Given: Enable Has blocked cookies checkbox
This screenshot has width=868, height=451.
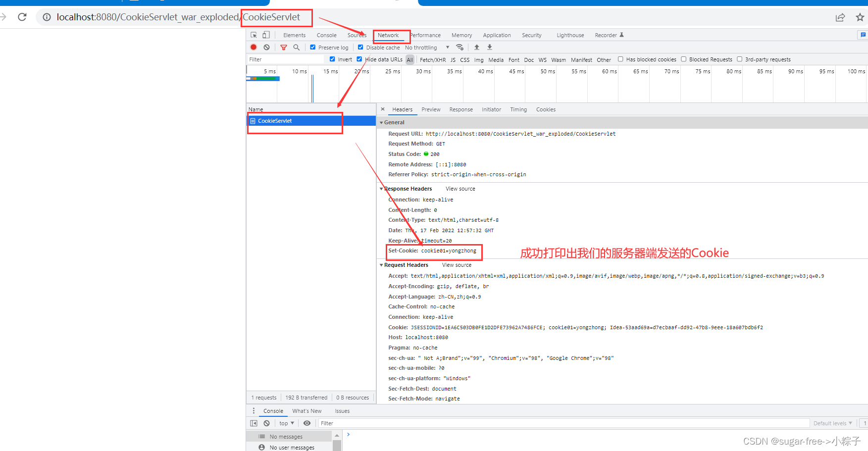Looking at the screenshot, I should (x=620, y=59).
